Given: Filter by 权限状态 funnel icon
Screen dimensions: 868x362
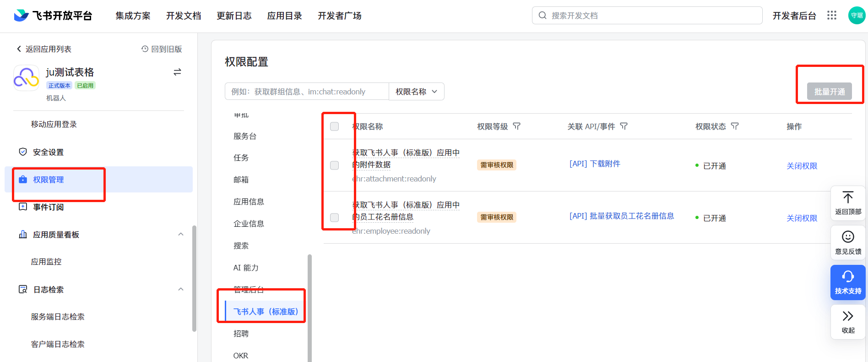Looking at the screenshot, I should tap(735, 126).
